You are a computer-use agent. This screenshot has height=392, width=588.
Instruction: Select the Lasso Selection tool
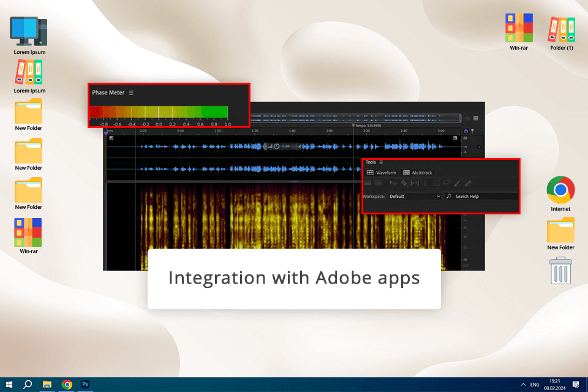(x=447, y=183)
